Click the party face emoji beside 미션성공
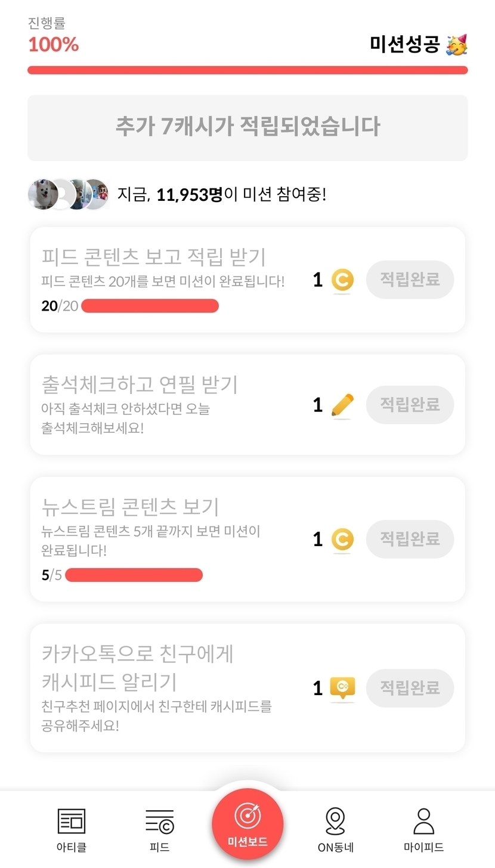The width and height of the screenshot is (495, 868). point(457,45)
